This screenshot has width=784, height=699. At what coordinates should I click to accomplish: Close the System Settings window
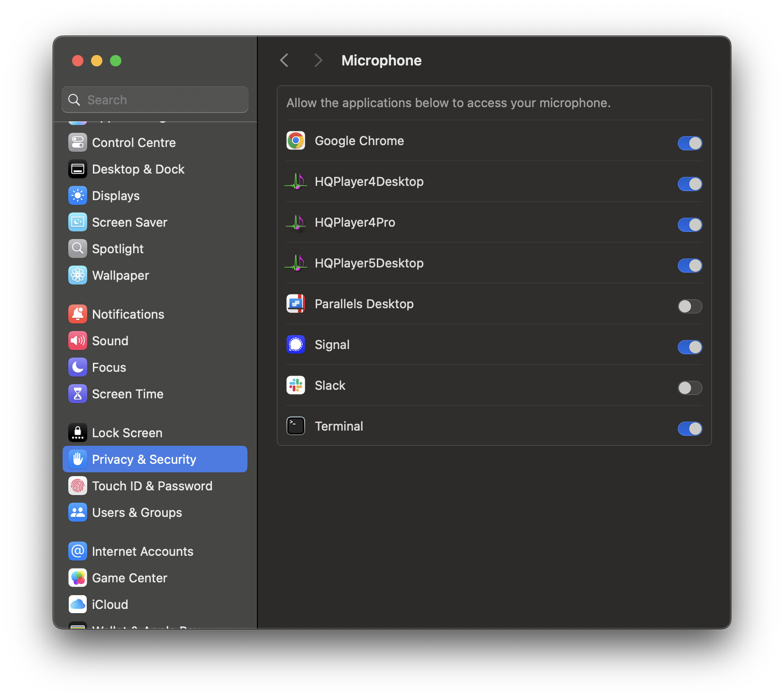78,61
